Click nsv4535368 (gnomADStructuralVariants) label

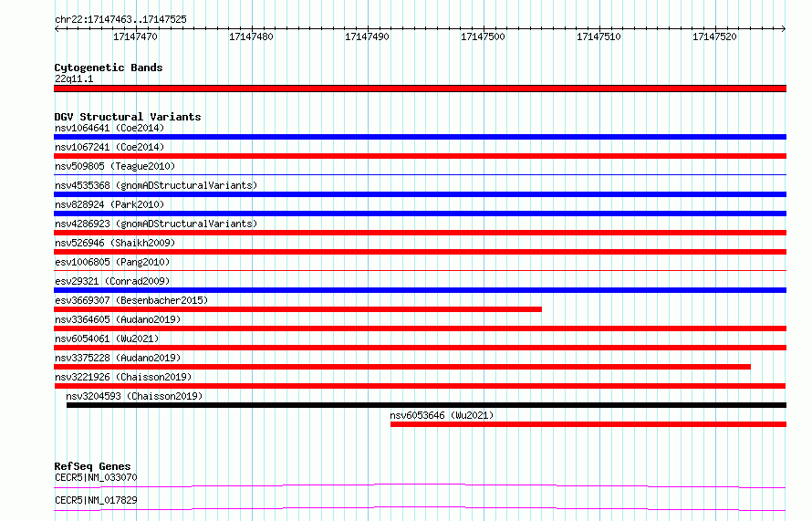[x=156, y=185]
